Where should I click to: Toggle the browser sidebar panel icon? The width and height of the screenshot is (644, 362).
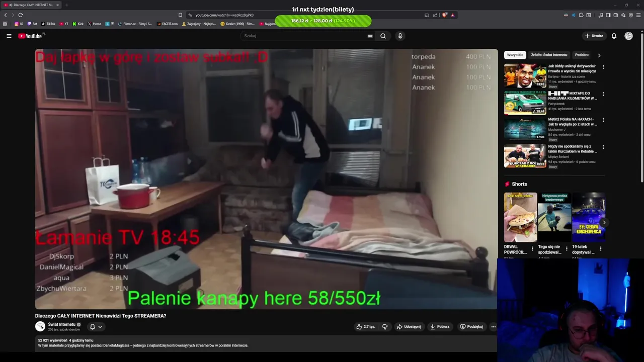[608, 15]
